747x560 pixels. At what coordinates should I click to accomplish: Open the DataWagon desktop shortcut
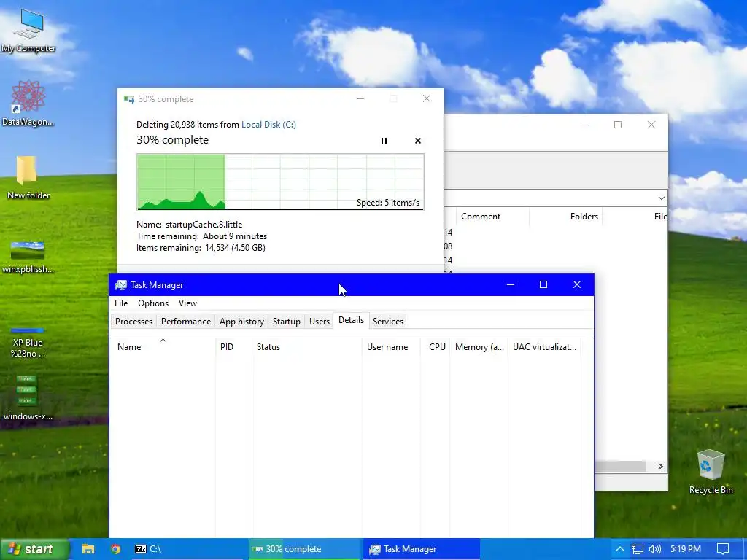28,104
